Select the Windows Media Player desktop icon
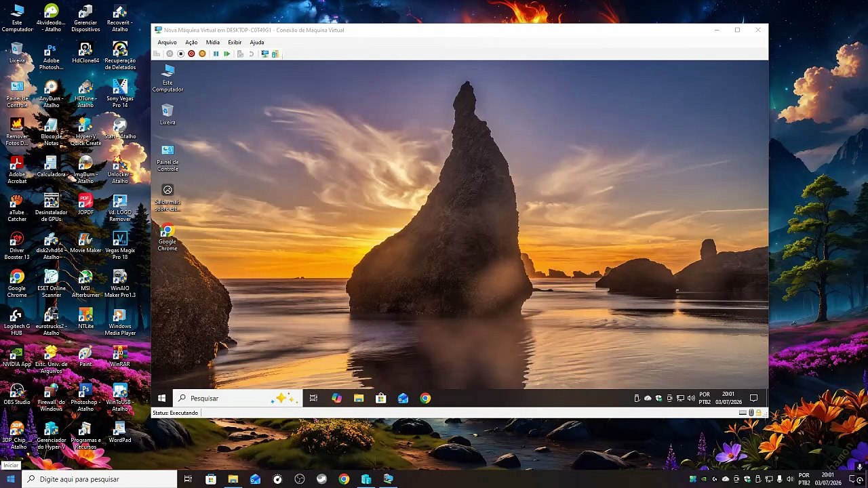 pyautogui.click(x=120, y=321)
